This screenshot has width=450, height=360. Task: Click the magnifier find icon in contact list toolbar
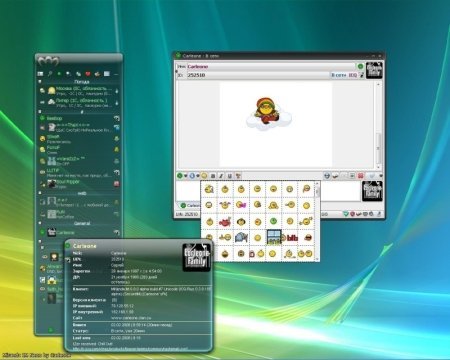click(50, 74)
